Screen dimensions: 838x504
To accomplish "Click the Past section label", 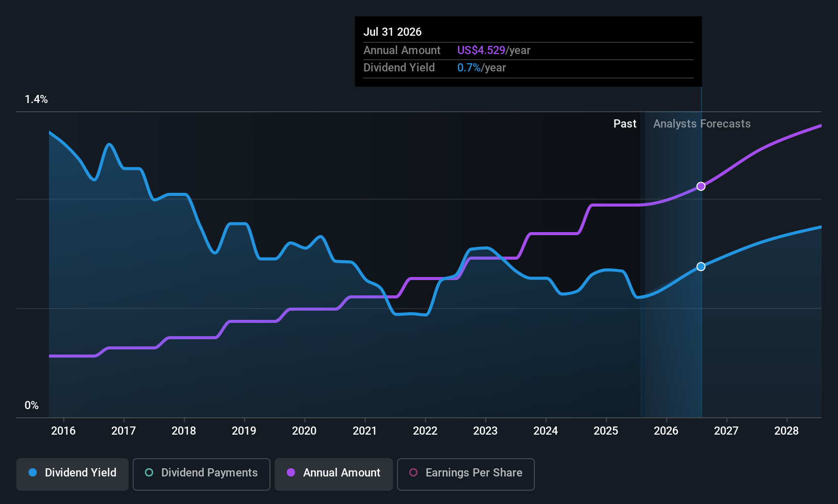I will point(625,124).
